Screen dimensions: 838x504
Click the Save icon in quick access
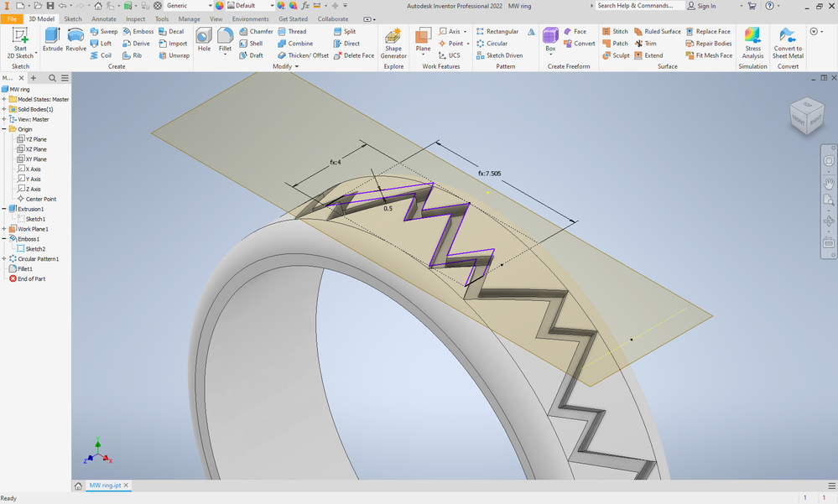pos(49,6)
